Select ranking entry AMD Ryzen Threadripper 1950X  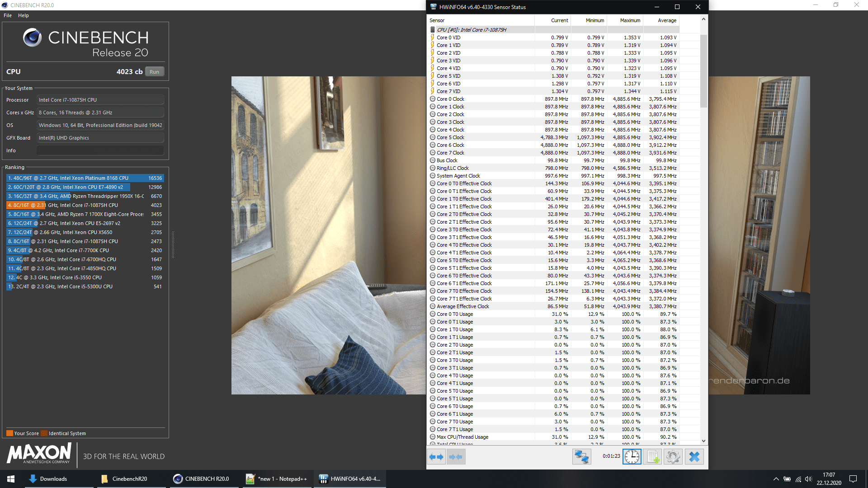(x=85, y=196)
